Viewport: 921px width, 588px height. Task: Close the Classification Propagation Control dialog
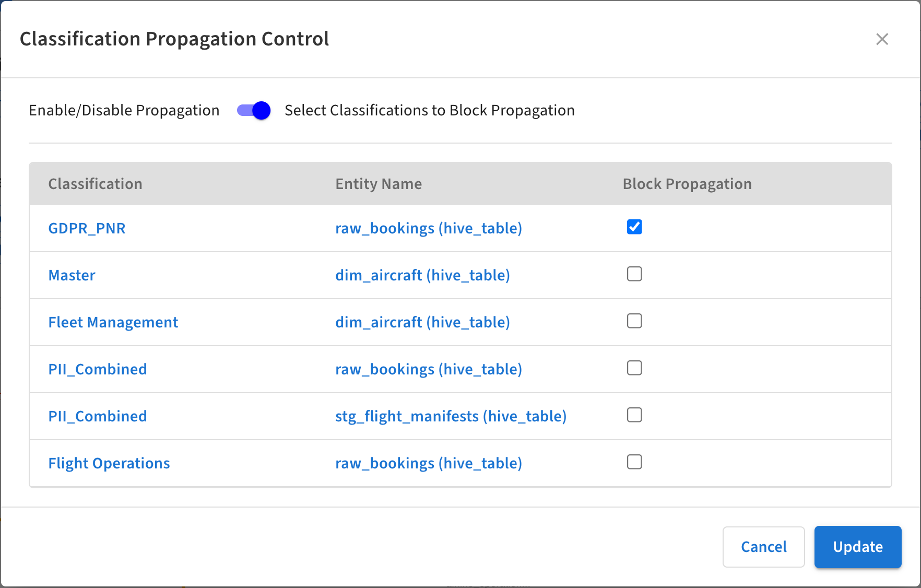coord(882,39)
